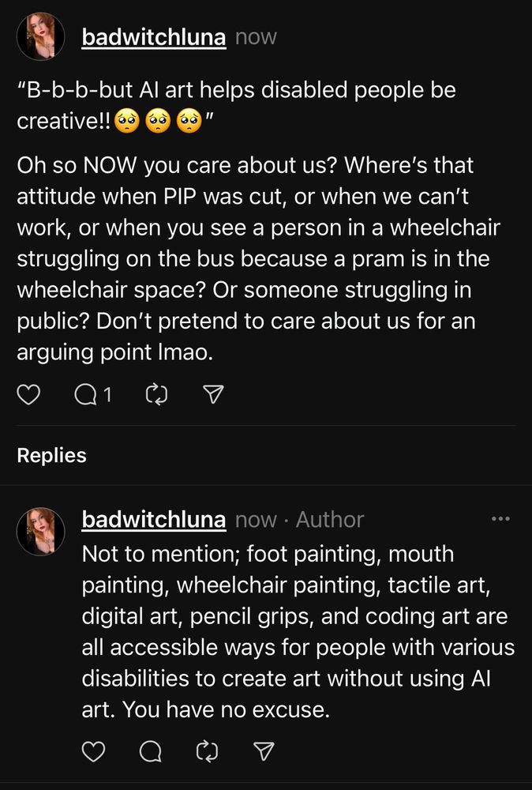Tap the send icon under the reply
Image resolution: width=532 pixels, height=790 pixels.
tap(265, 751)
